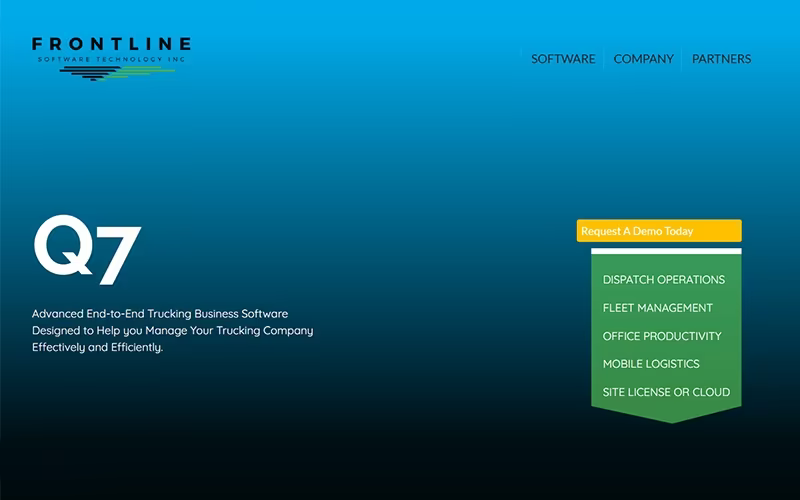Open the DISPATCH OPERATIONS link
This screenshot has height=500, width=800.
tap(664, 280)
